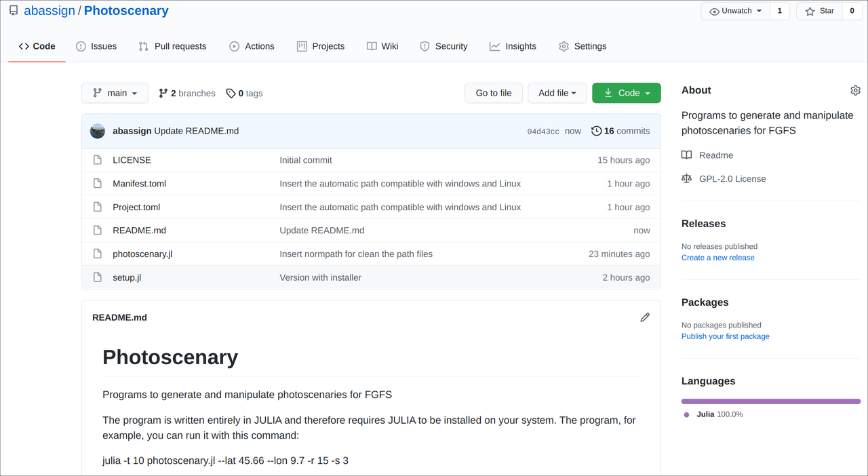
Task: View the Insights tab
Action: (x=513, y=46)
